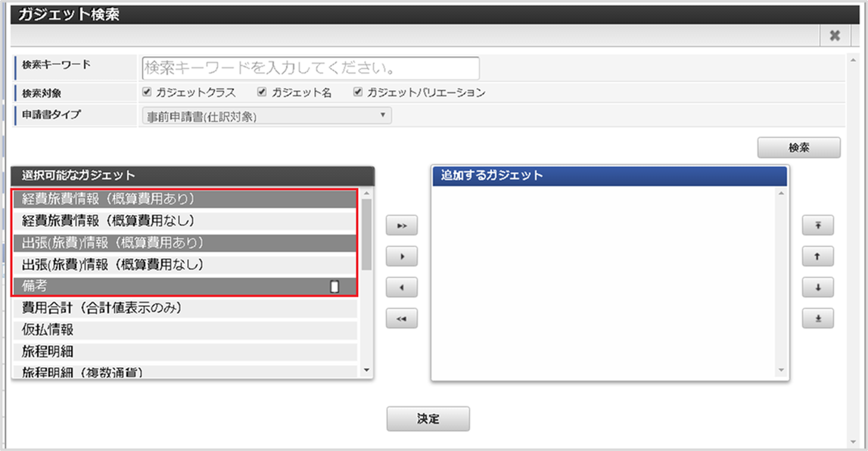868x451 pixels.
Task: Run the gadget search with 検索
Action: (799, 148)
